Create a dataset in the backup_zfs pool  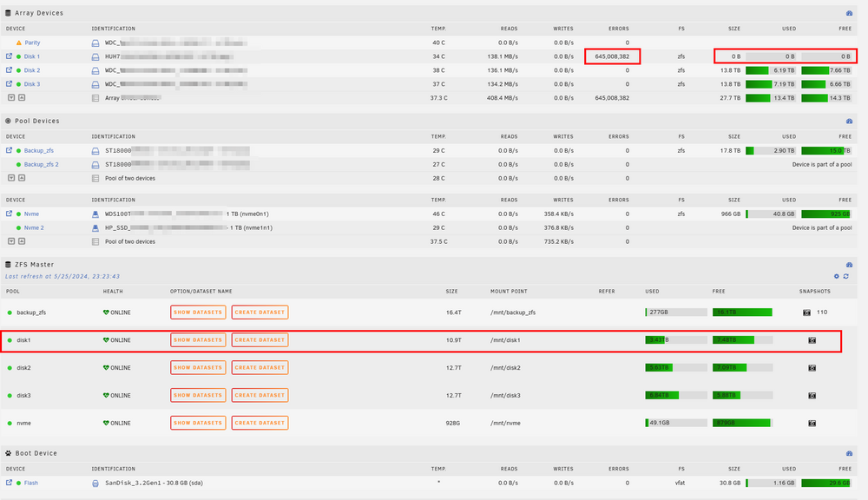(x=260, y=312)
